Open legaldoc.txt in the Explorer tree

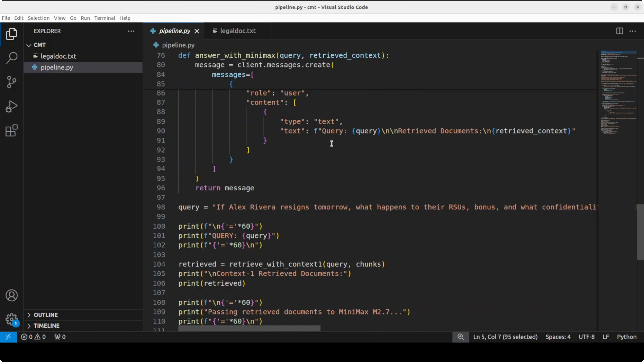58,56
